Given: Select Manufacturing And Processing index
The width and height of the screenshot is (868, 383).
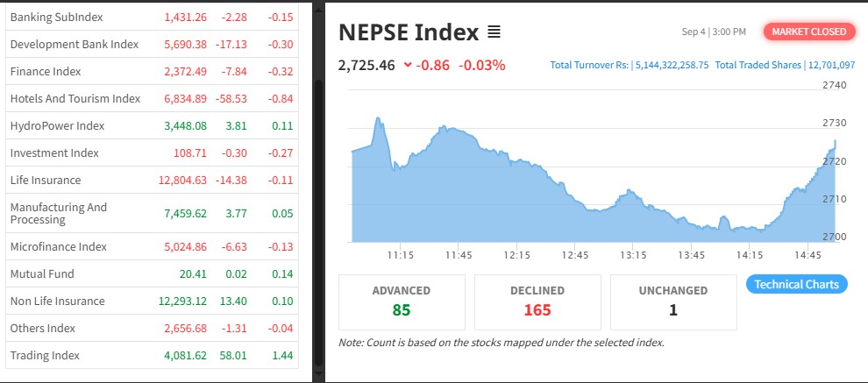Looking at the screenshot, I should coord(58,213).
